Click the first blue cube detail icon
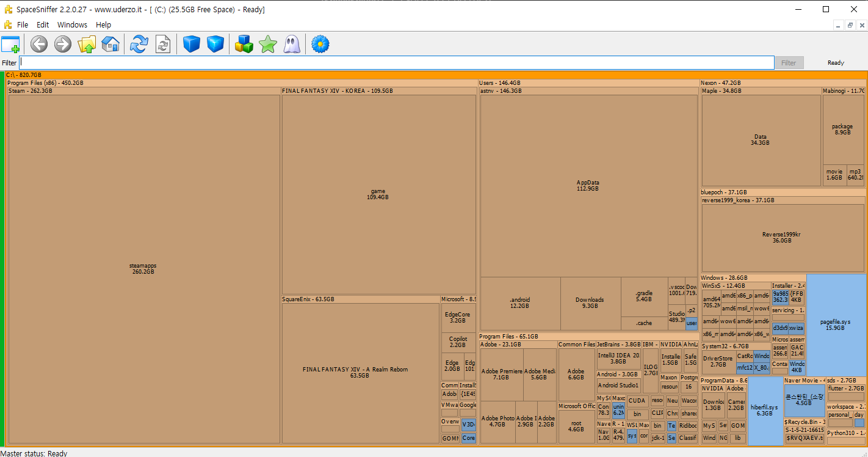Screen dimensions: 868x457 pyautogui.click(x=192, y=44)
